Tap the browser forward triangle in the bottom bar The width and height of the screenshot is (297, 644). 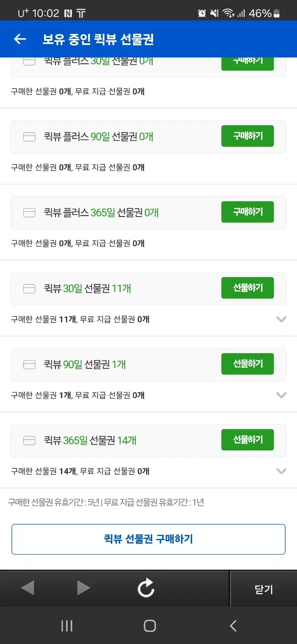83,588
